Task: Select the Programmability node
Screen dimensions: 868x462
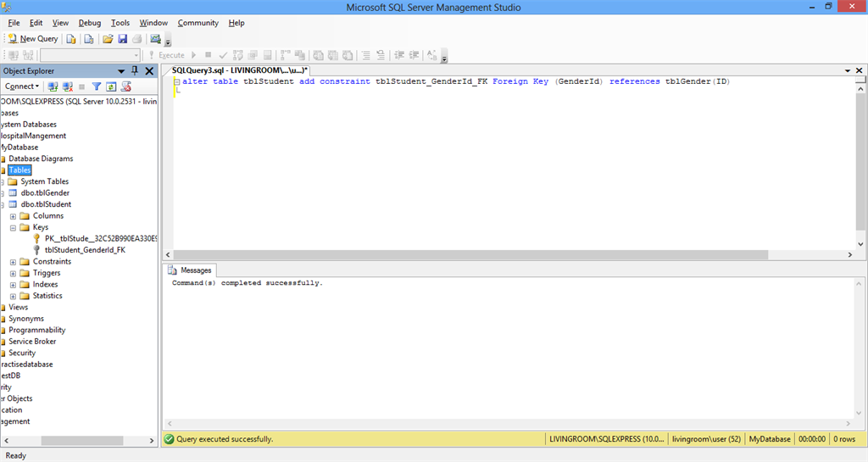Action: point(36,331)
